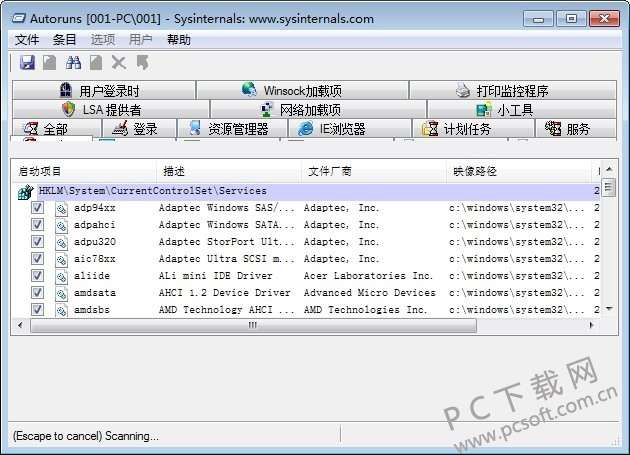
Task: Switch to the 小工具 tab
Action: 522,109
